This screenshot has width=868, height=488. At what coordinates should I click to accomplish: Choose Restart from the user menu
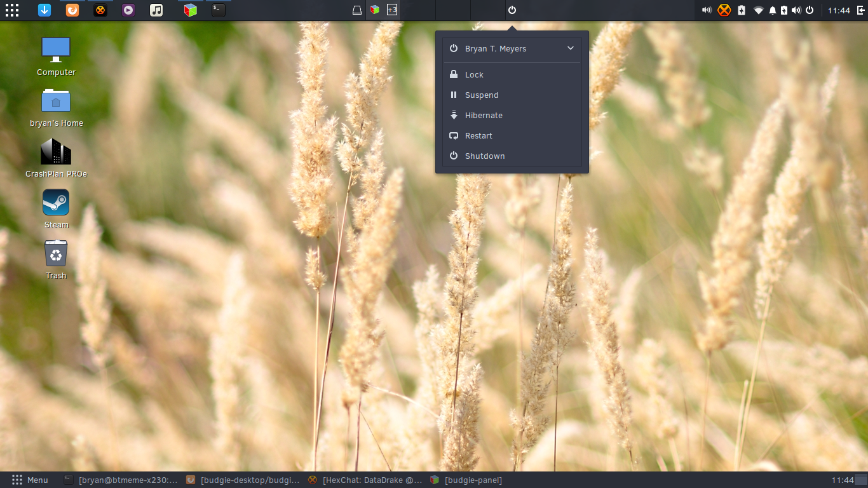[x=512, y=135]
